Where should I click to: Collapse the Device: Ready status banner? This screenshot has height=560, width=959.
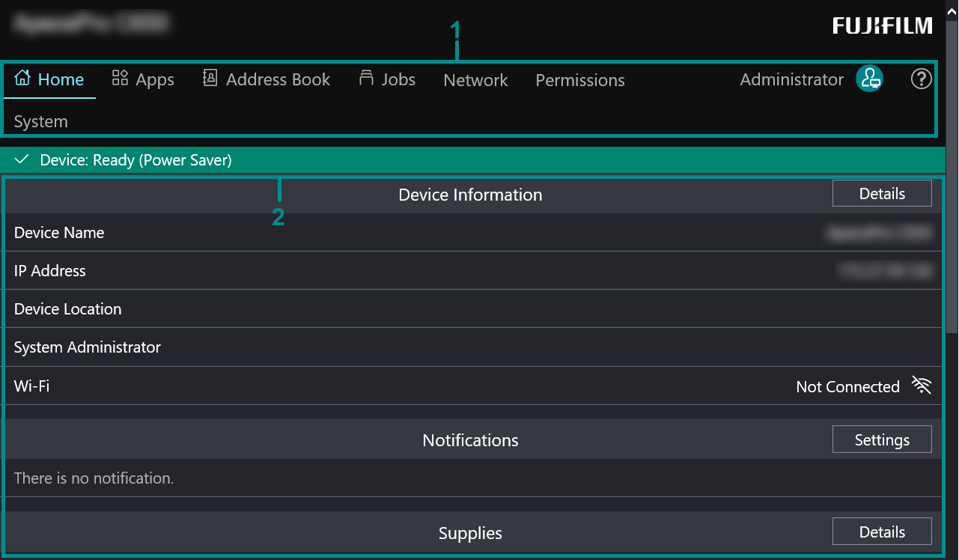tap(22, 159)
